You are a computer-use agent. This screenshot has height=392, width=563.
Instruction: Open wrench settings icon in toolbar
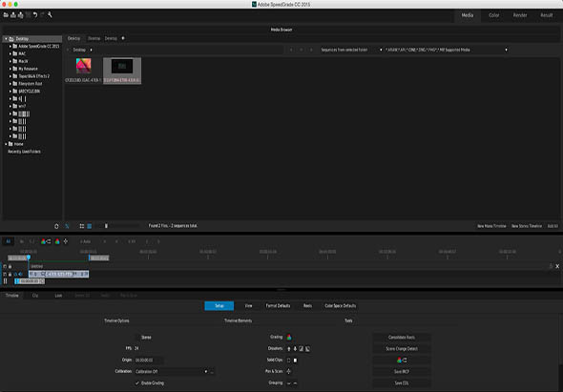pos(50,15)
